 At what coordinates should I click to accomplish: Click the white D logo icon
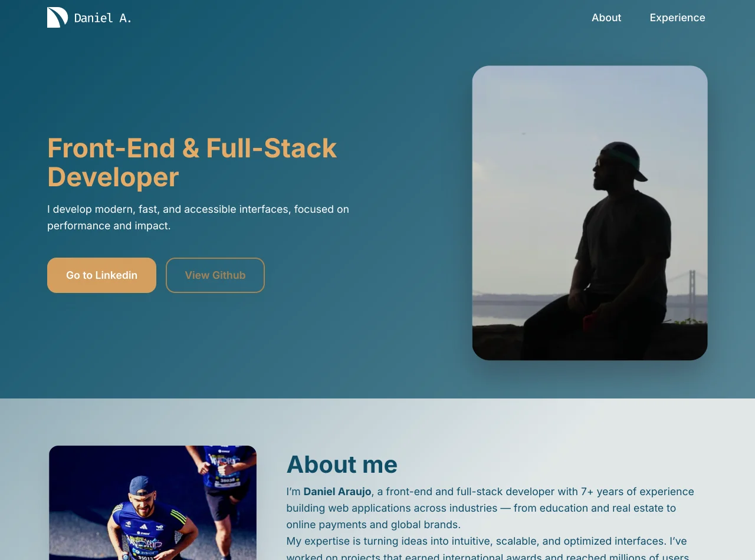[x=57, y=17]
